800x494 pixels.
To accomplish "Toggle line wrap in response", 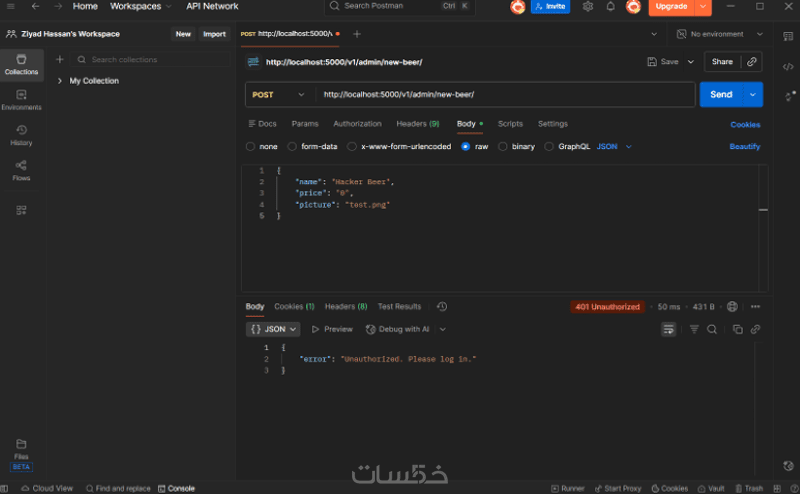I will 668,330.
